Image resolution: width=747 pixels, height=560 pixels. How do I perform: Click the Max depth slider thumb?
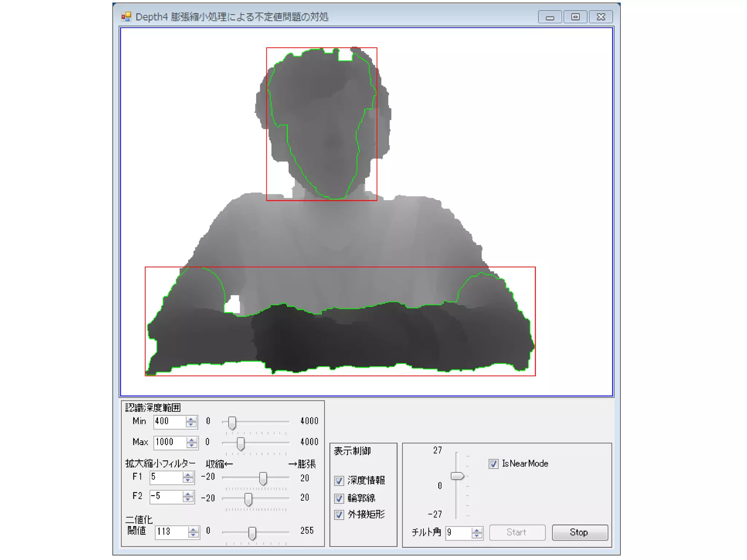coord(240,444)
